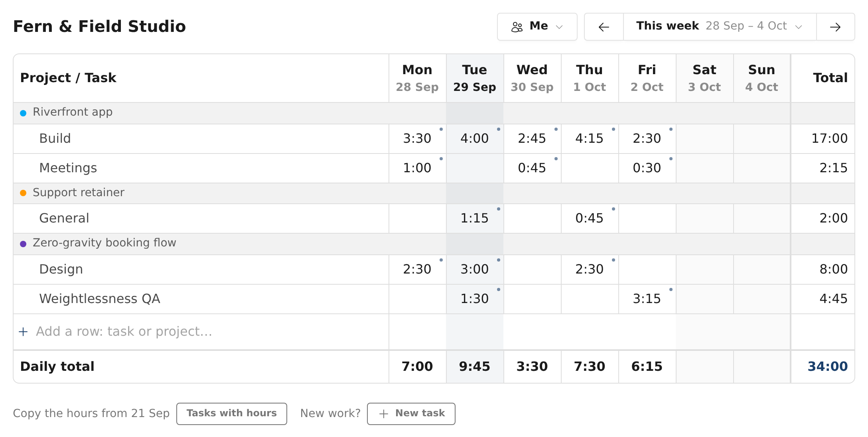Open the Me user dropdown
The height and width of the screenshot is (437, 868).
point(537,27)
